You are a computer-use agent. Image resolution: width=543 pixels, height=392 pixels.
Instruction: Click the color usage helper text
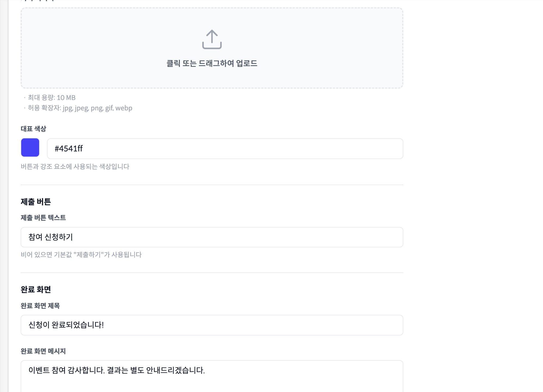coord(75,166)
